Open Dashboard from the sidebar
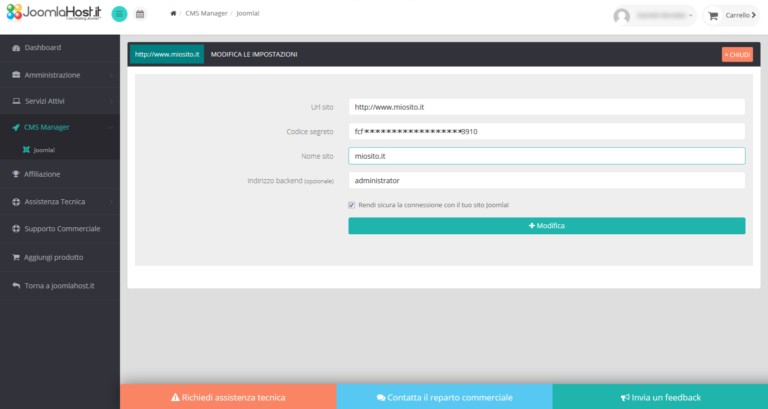 (43, 48)
